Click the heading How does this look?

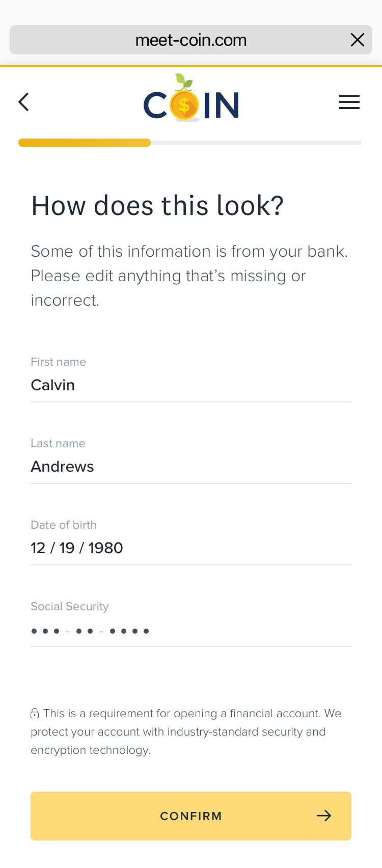coord(157,205)
